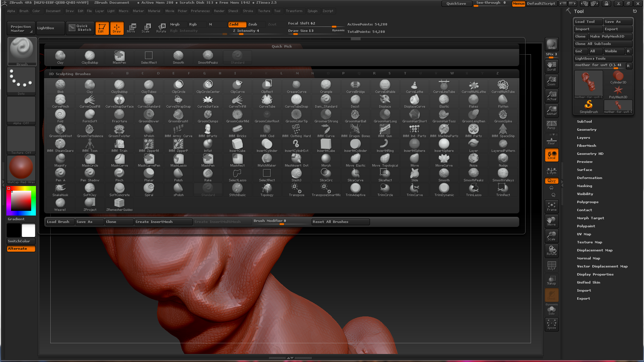Click Reset All Brushes

tap(340, 222)
